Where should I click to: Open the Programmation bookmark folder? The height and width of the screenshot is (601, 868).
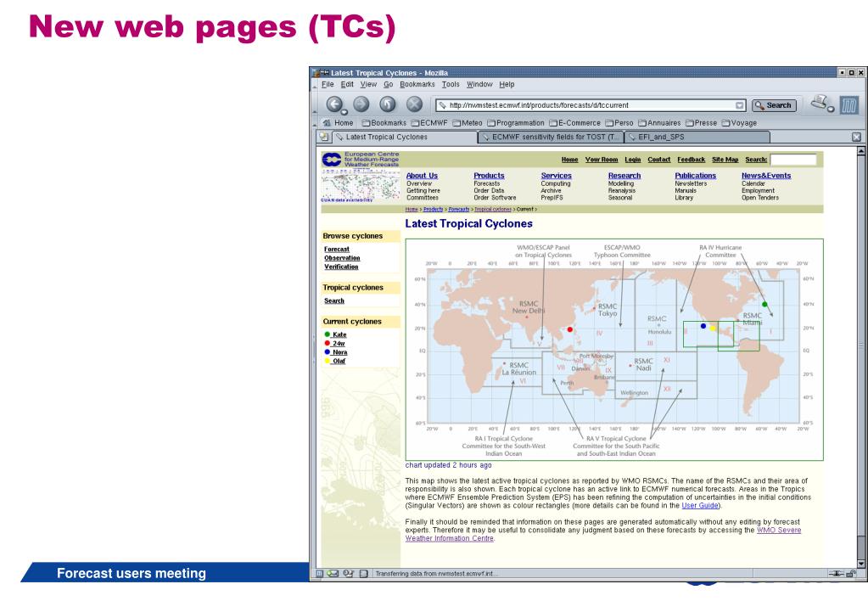pos(516,123)
